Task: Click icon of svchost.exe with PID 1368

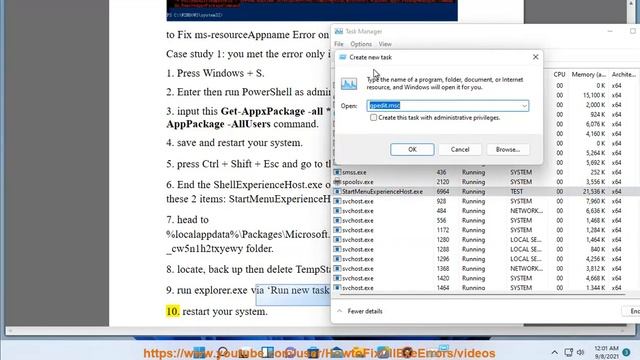Action: point(337,269)
